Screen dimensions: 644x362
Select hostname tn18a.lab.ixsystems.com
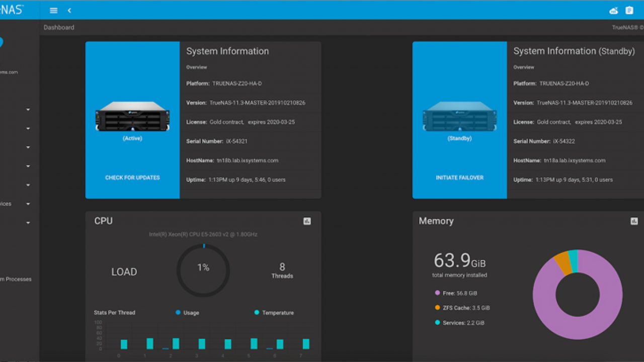coord(575,160)
